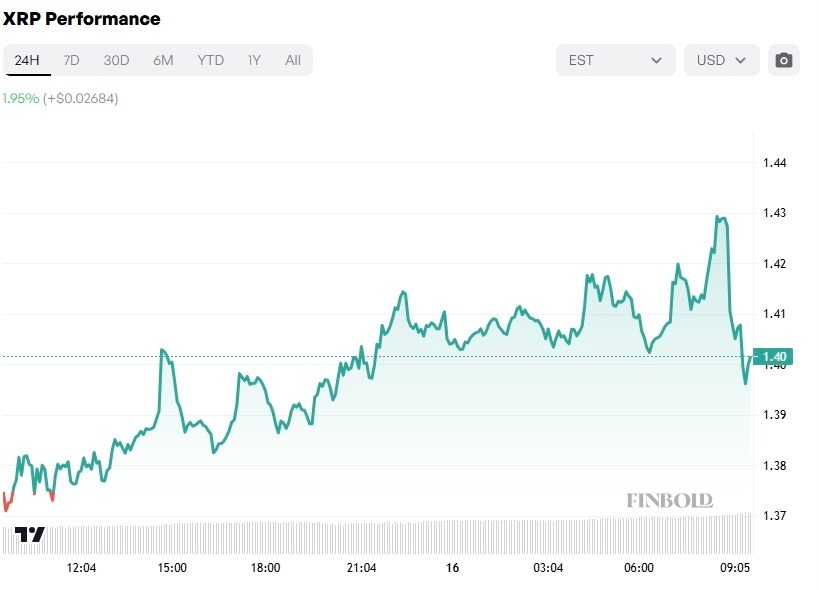Switch to the 1Y chart view
Image resolution: width=819 pixels, height=590 pixels.
(x=255, y=60)
